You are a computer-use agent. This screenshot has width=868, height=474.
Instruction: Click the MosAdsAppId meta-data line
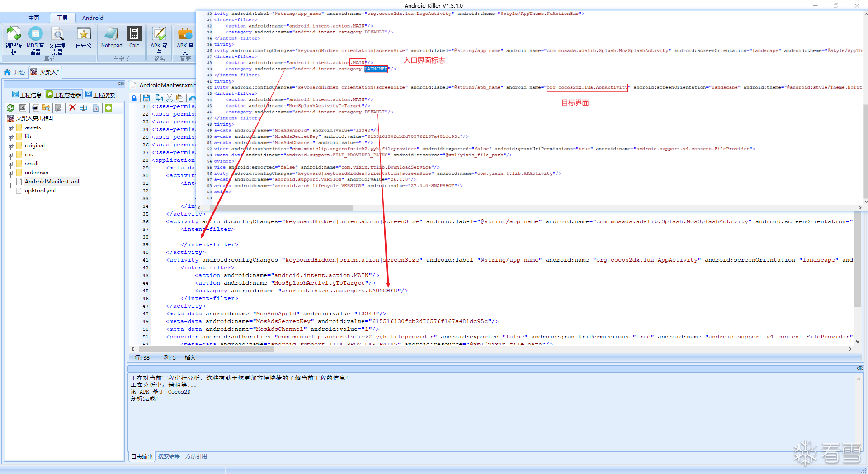click(276, 314)
